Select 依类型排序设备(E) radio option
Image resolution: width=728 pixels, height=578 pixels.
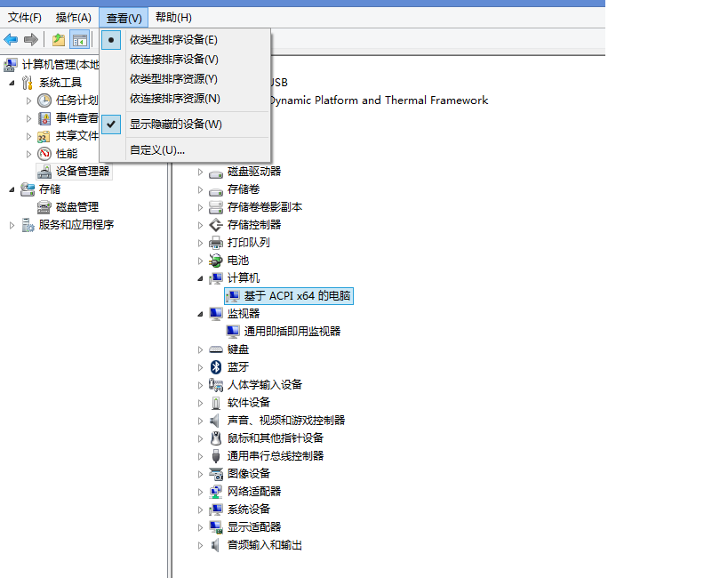pyautogui.click(x=173, y=39)
